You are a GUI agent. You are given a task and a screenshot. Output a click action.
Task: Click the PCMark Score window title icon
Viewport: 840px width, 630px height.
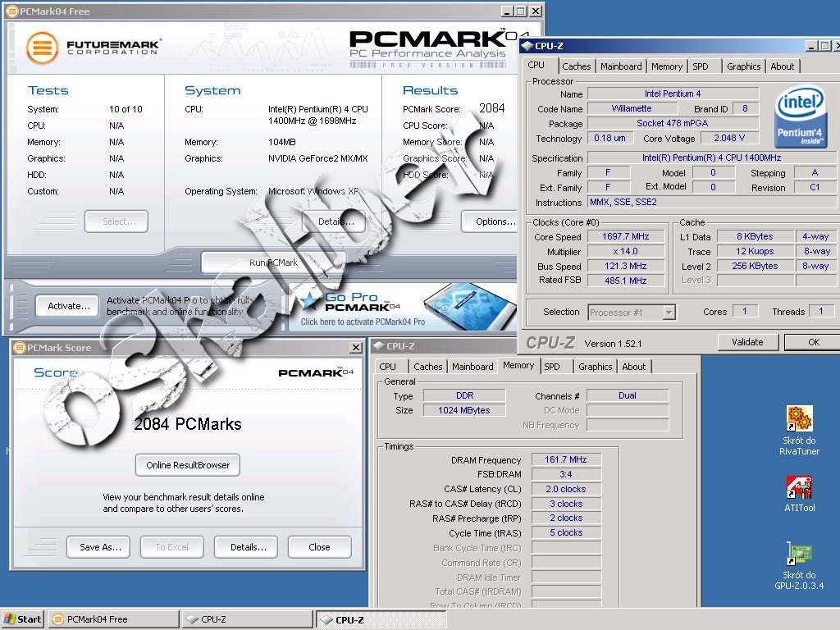20,348
